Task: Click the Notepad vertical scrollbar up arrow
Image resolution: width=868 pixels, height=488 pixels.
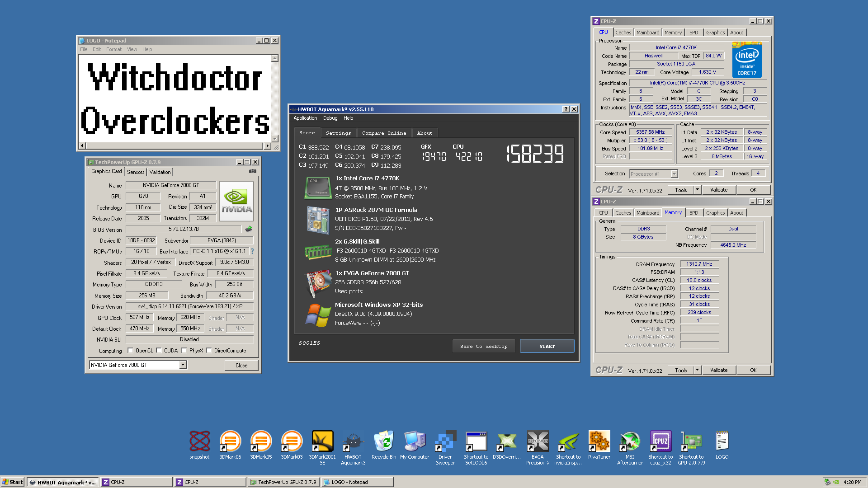Action: 274,58
